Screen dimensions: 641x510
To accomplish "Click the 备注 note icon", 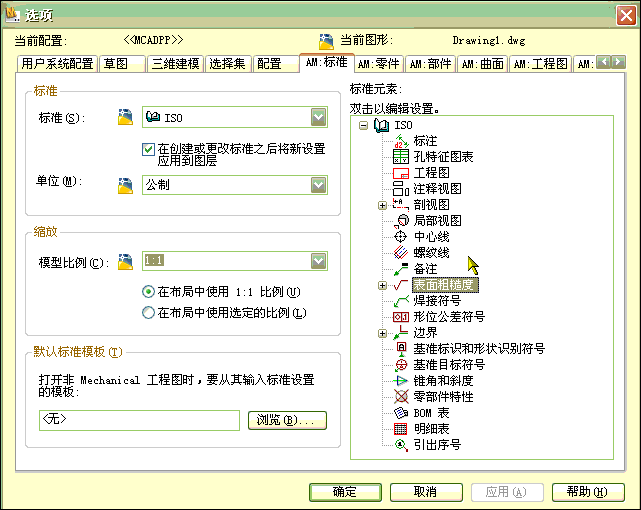I will tap(401, 269).
